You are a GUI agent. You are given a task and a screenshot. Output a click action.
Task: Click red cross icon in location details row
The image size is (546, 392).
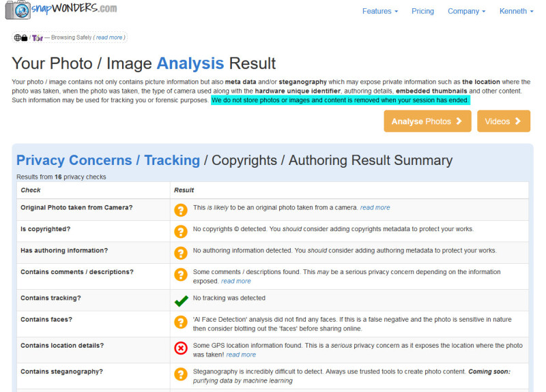point(181,348)
